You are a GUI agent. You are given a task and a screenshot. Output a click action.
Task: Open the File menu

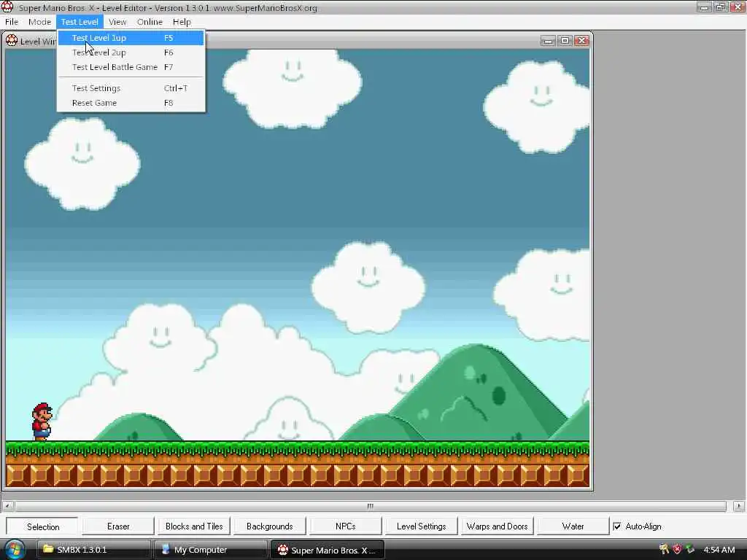click(12, 22)
